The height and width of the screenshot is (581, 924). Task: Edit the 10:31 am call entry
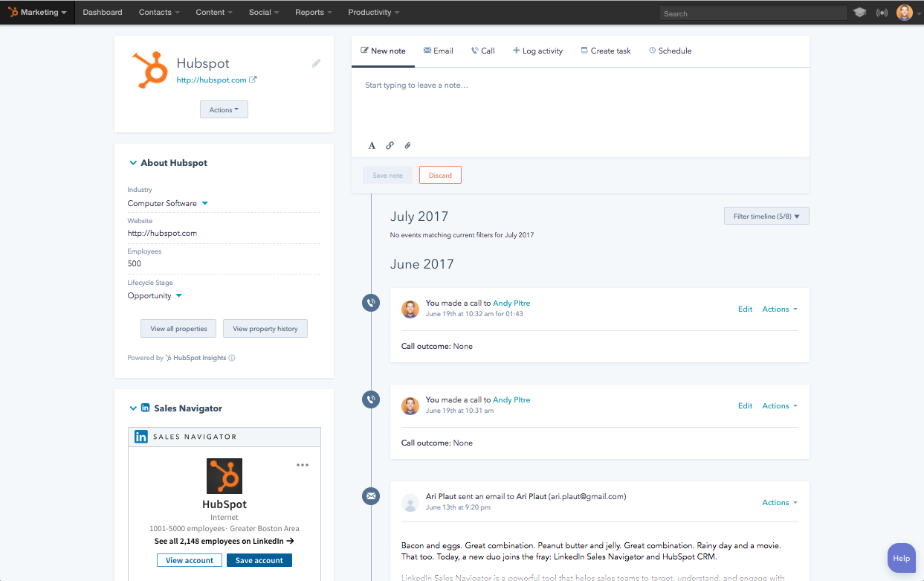[x=745, y=405]
